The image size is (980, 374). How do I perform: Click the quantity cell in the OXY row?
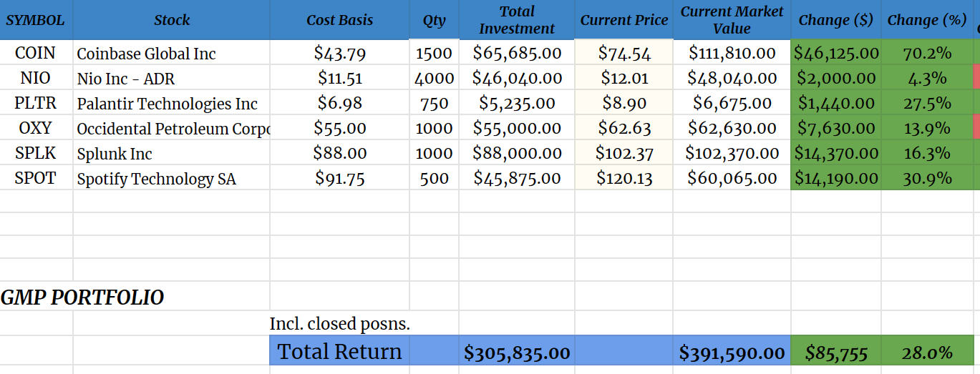(434, 129)
